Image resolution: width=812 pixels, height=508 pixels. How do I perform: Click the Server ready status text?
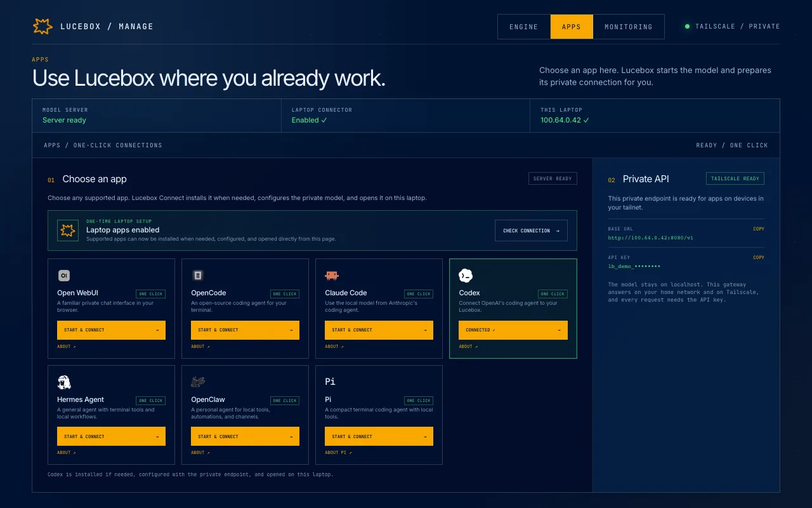pos(64,120)
